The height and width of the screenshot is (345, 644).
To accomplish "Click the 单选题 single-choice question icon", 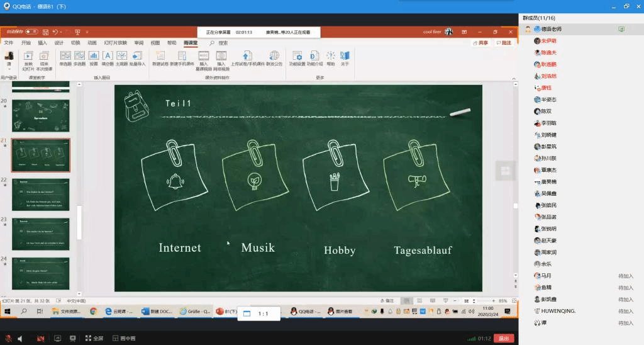I will [x=65, y=58].
